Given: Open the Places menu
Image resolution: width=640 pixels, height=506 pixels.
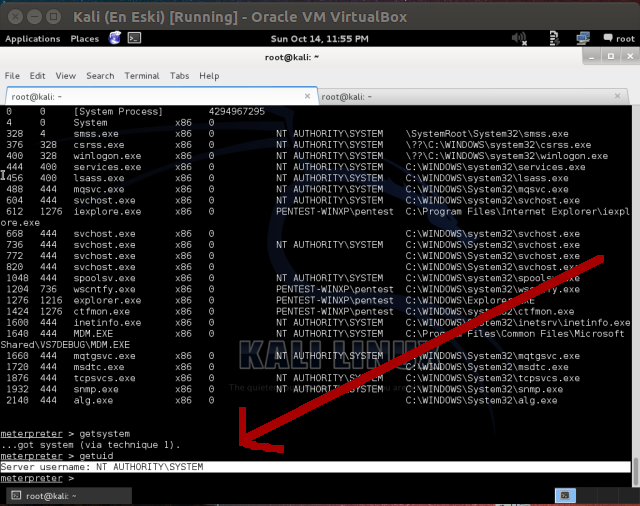Looking at the screenshot, I should 84,39.
